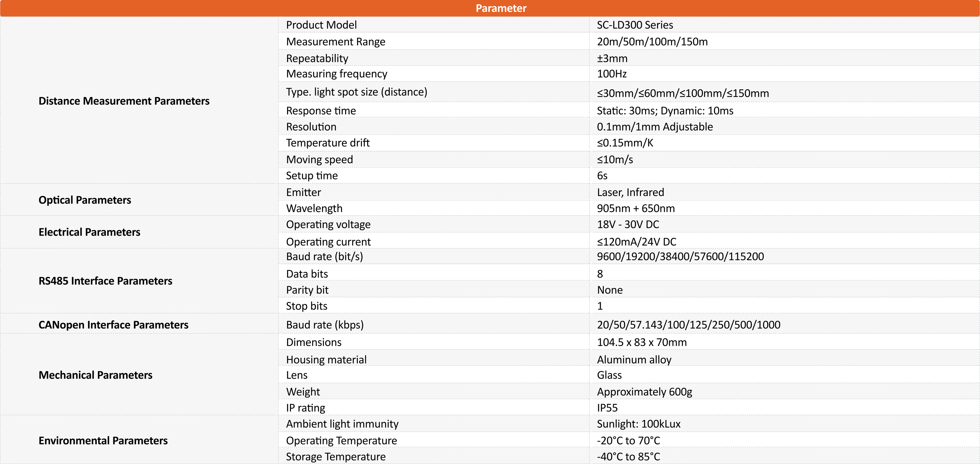Viewport: 980px width, 464px height.
Task: Select the Electrical Parameters category label
Action: click(x=89, y=232)
